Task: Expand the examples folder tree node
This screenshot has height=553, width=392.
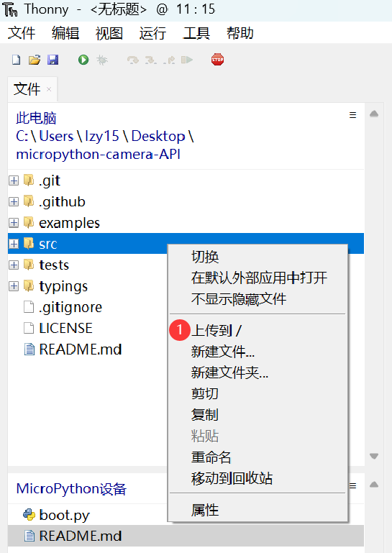Action: (x=14, y=223)
